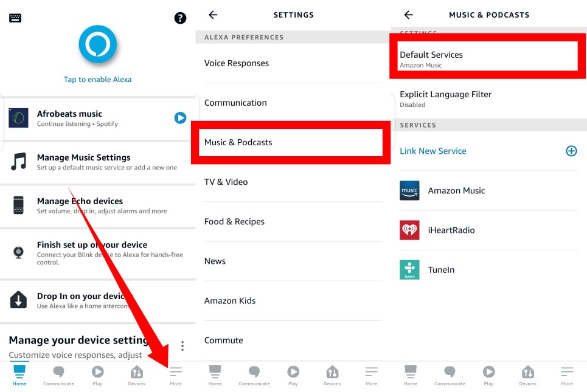Select Home tab in first screen's bottom bar
Viewport: 587px width, 392px height.
point(19,376)
